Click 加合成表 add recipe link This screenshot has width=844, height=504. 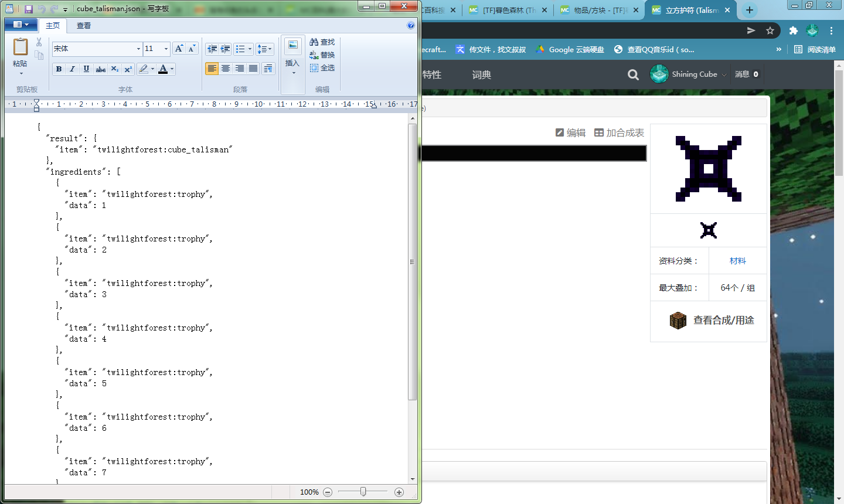click(619, 133)
